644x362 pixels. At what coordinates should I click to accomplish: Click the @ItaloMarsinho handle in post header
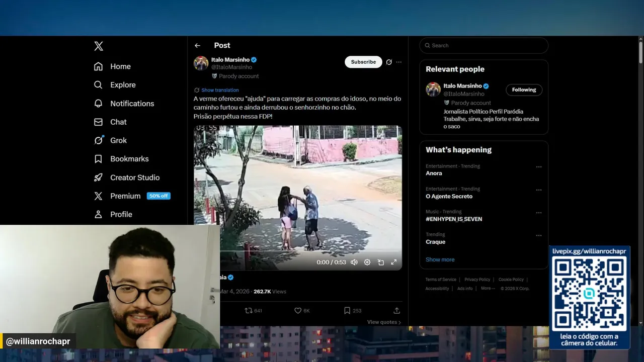pos(231,67)
